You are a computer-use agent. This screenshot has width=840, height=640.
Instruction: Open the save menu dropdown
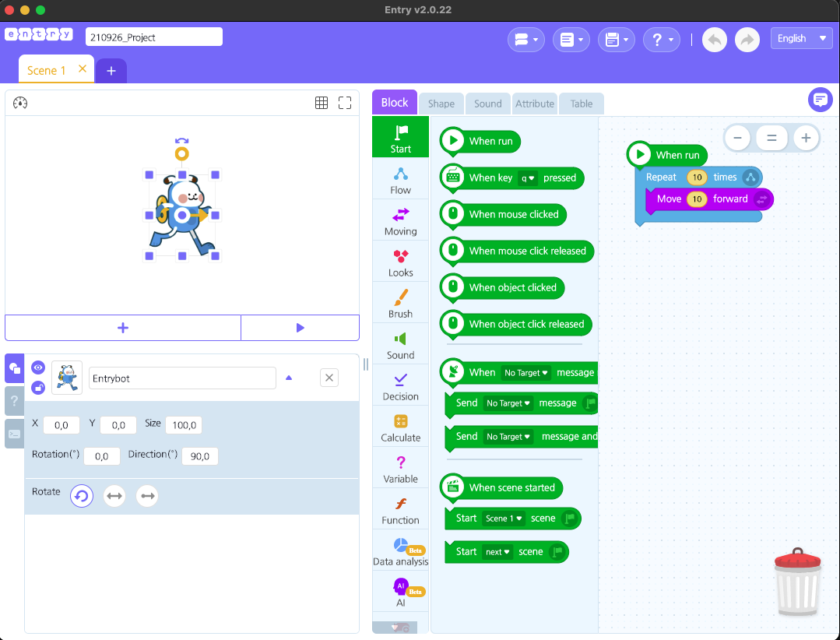(616, 40)
